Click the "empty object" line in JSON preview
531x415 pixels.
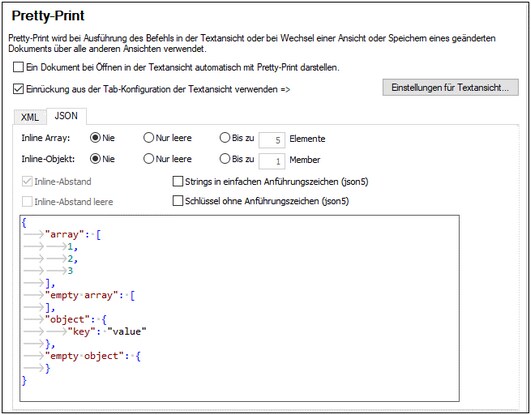[92, 356]
